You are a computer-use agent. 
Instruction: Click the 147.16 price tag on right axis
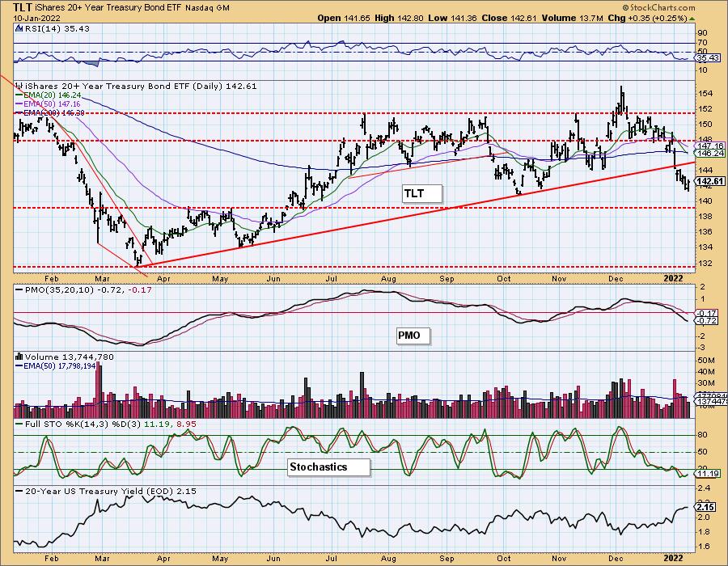pos(710,146)
